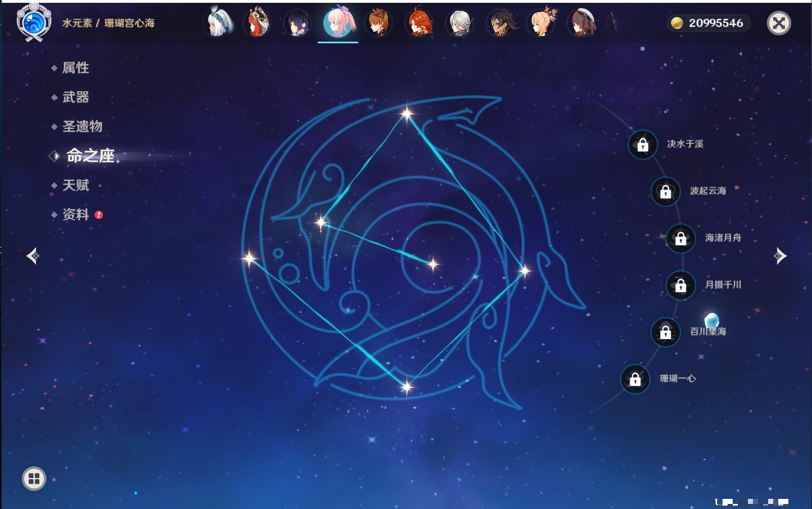Open the 属性 attributes menu
The height and width of the screenshot is (509, 812).
click(x=75, y=68)
